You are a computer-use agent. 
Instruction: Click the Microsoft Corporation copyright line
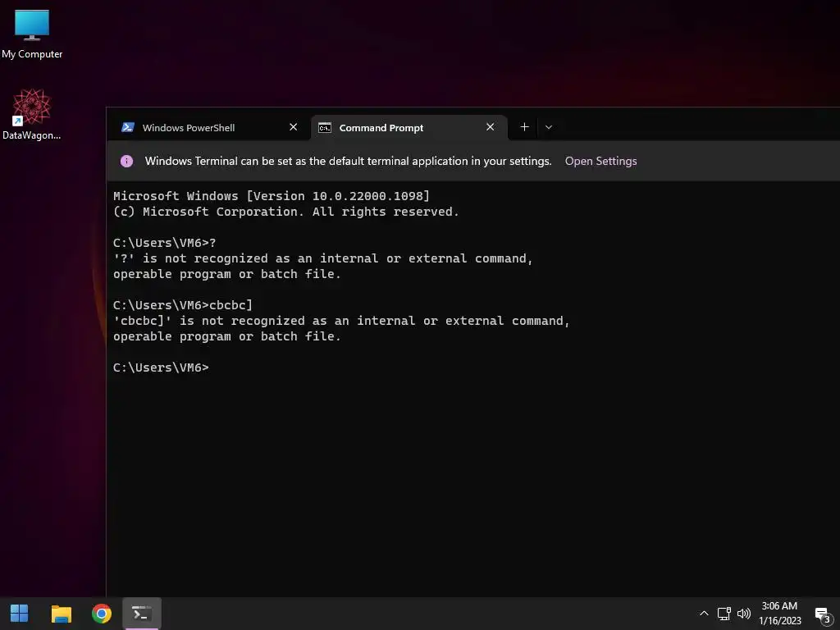tap(286, 212)
